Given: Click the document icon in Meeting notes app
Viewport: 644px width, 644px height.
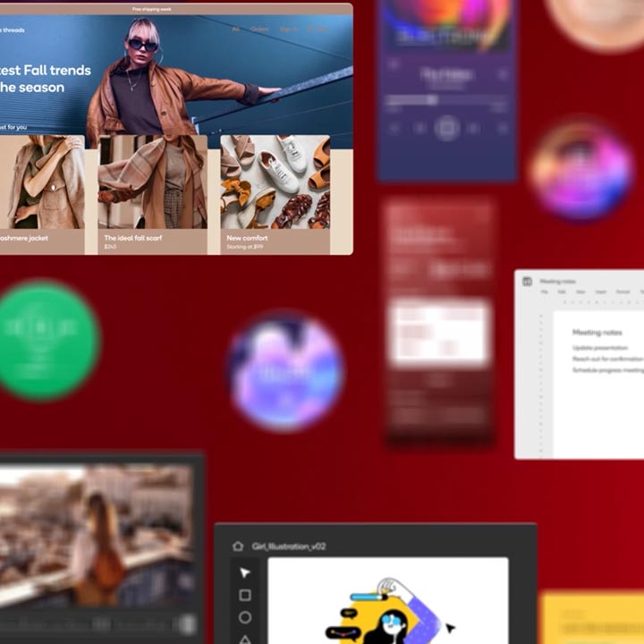Looking at the screenshot, I should point(528,282).
